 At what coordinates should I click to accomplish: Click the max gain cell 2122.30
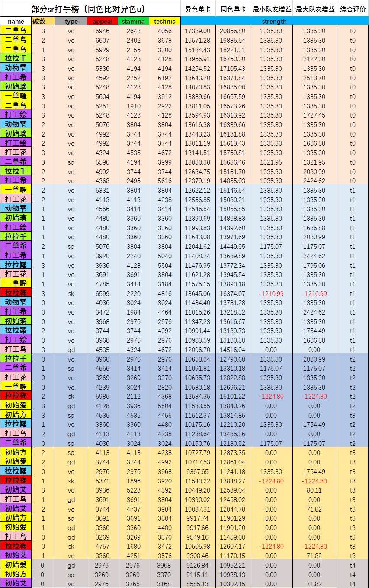click(x=314, y=59)
